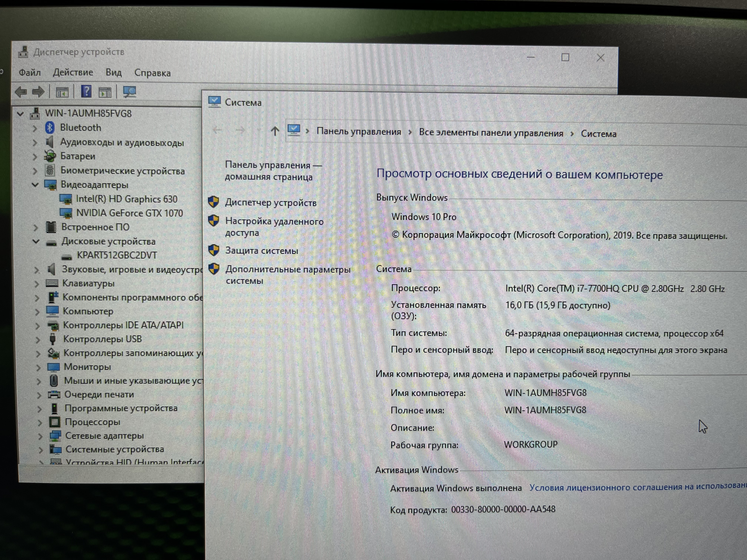Click the NVIDIA GeForce GTX 1070 adapter icon
Screen dimensions: 747x560
click(66, 213)
